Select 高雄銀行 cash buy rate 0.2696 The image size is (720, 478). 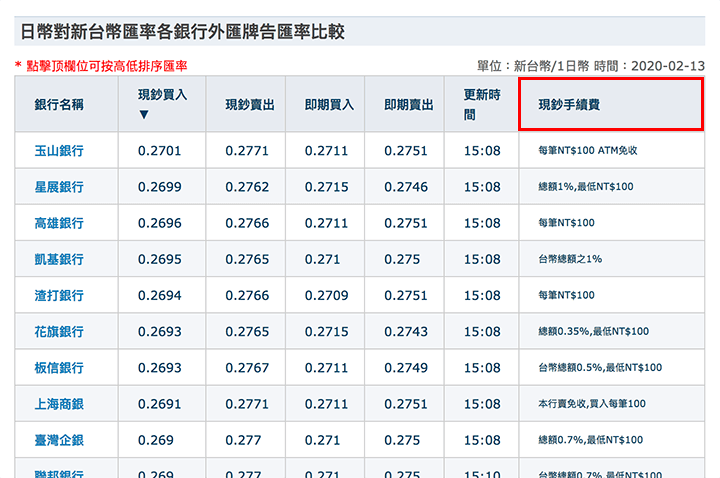coord(159,223)
